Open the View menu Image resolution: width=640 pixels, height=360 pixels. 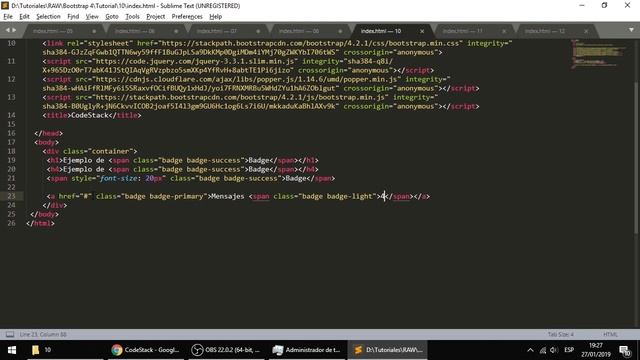pyautogui.click(x=92, y=17)
